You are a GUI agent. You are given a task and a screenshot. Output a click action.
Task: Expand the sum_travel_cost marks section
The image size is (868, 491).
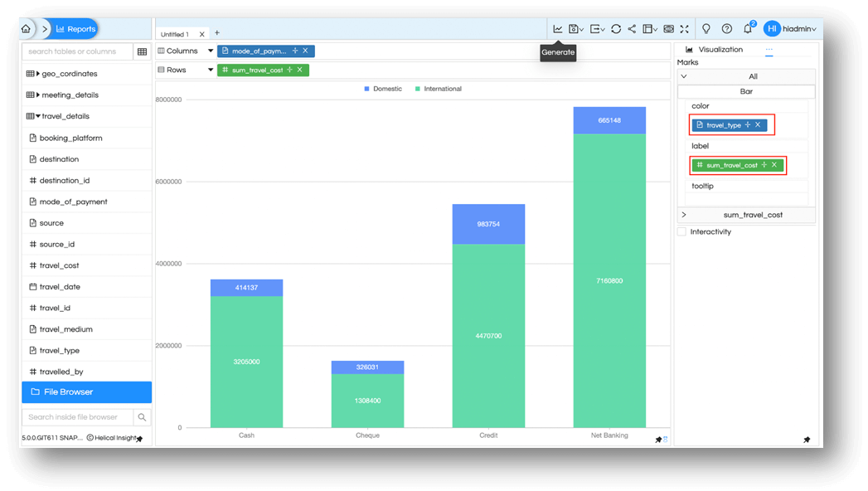684,215
